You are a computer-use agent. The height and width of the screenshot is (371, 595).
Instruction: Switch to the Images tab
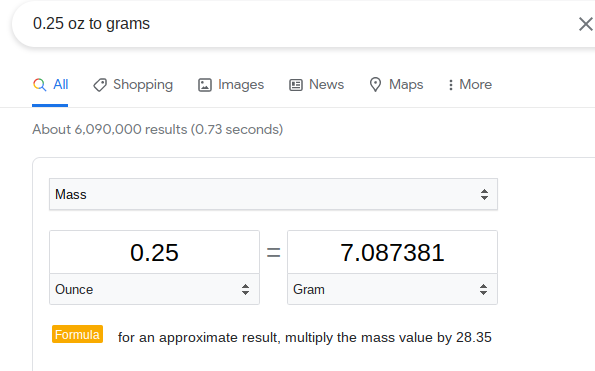click(231, 85)
